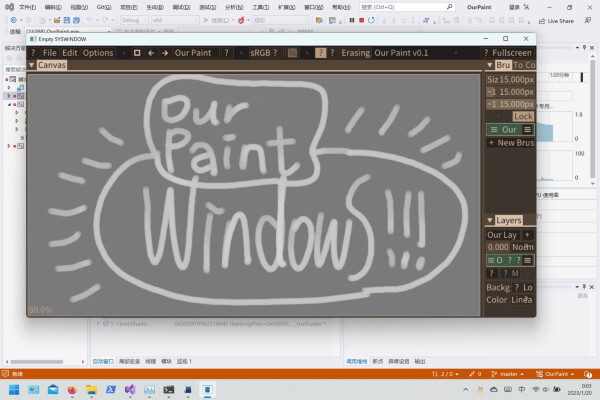Open the Options menu in Our Paint

pos(98,53)
